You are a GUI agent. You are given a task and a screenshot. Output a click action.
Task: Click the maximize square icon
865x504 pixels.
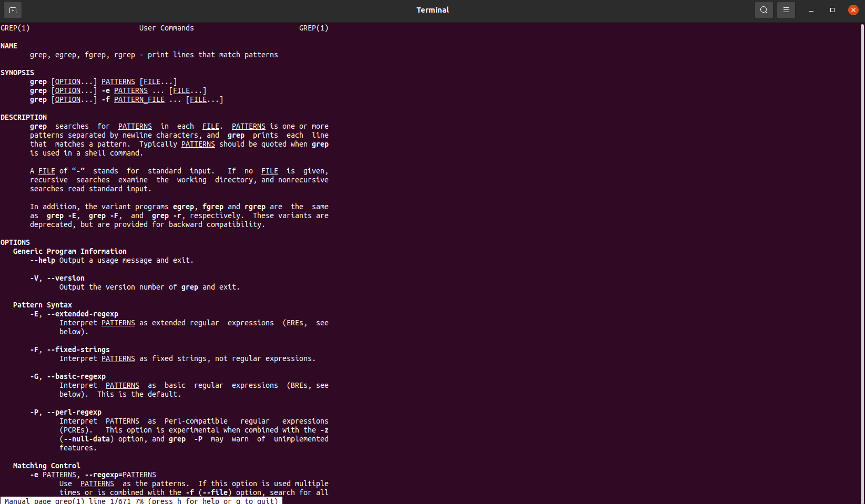pos(832,10)
